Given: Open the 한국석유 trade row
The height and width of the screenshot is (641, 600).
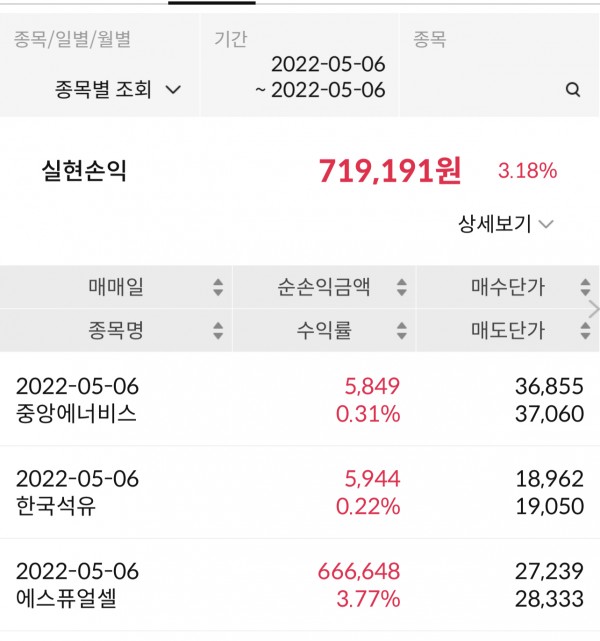Looking at the screenshot, I should pyautogui.click(x=300, y=491).
